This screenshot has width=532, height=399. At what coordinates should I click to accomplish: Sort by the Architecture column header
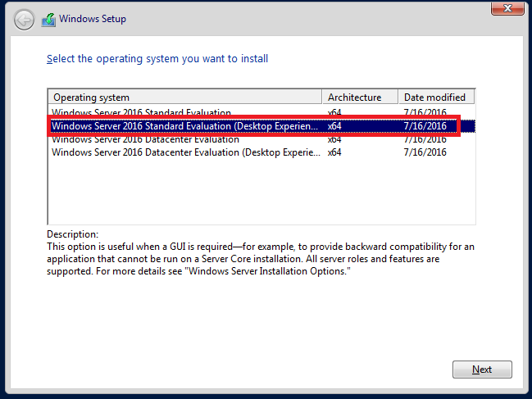click(x=360, y=97)
